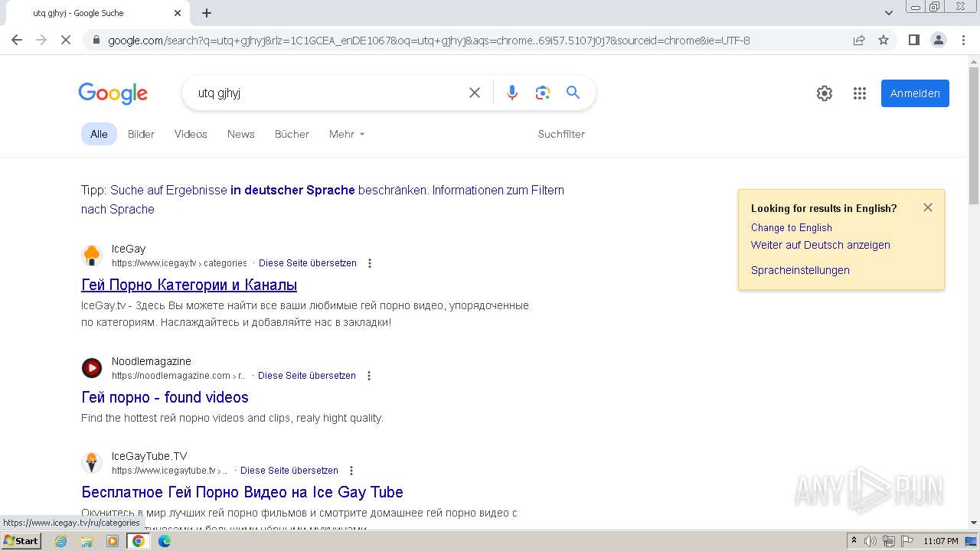The image size is (980, 551).
Task: Stop loading the page
Action: pyautogui.click(x=66, y=40)
